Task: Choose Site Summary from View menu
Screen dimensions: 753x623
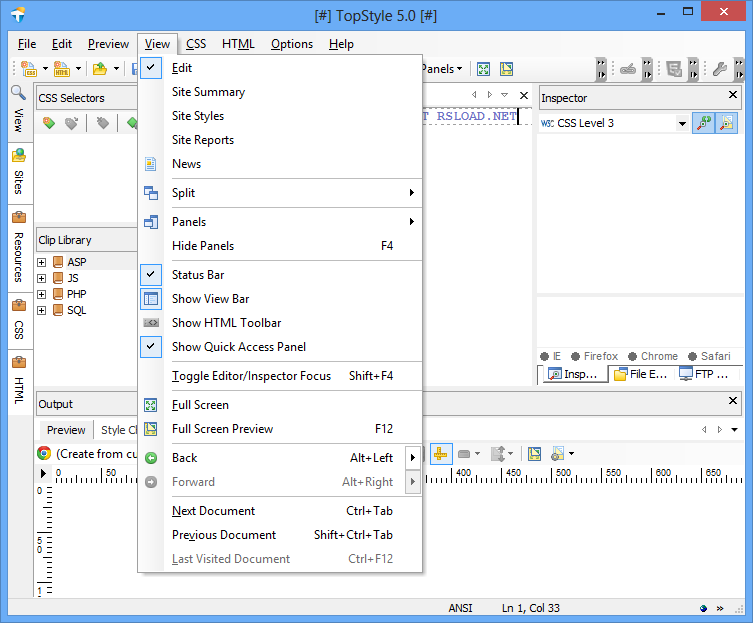Action: coord(280,92)
